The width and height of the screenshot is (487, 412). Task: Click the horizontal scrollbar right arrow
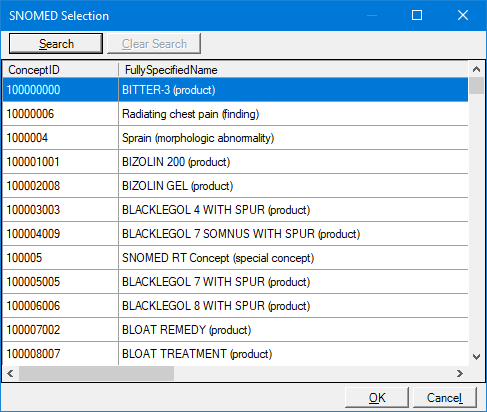pos(460,373)
